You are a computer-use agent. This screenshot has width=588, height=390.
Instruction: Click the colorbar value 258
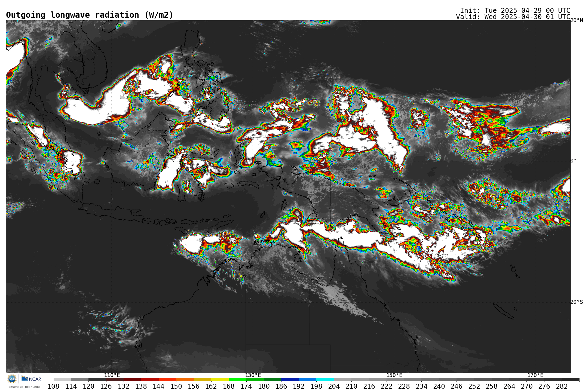[x=492, y=386]
